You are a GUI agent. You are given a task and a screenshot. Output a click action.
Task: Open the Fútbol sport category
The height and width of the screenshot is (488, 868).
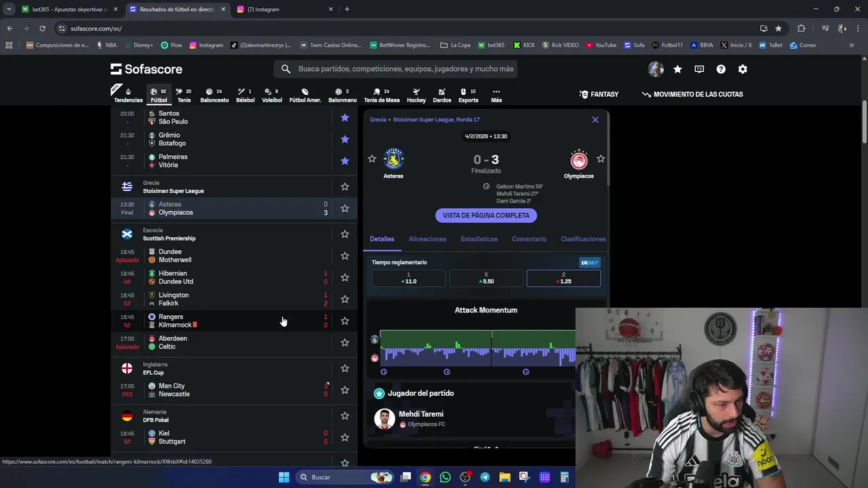coord(159,95)
